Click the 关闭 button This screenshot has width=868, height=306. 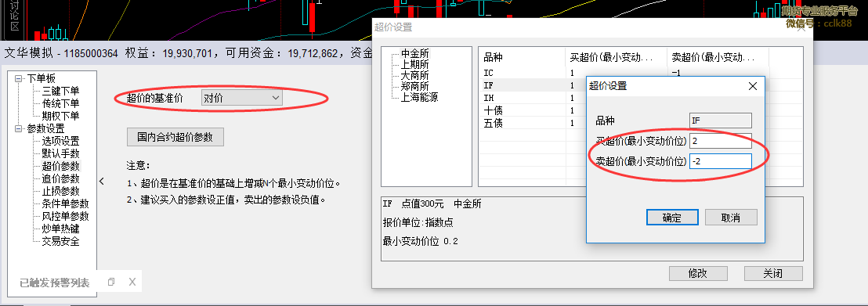pyautogui.click(x=773, y=273)
